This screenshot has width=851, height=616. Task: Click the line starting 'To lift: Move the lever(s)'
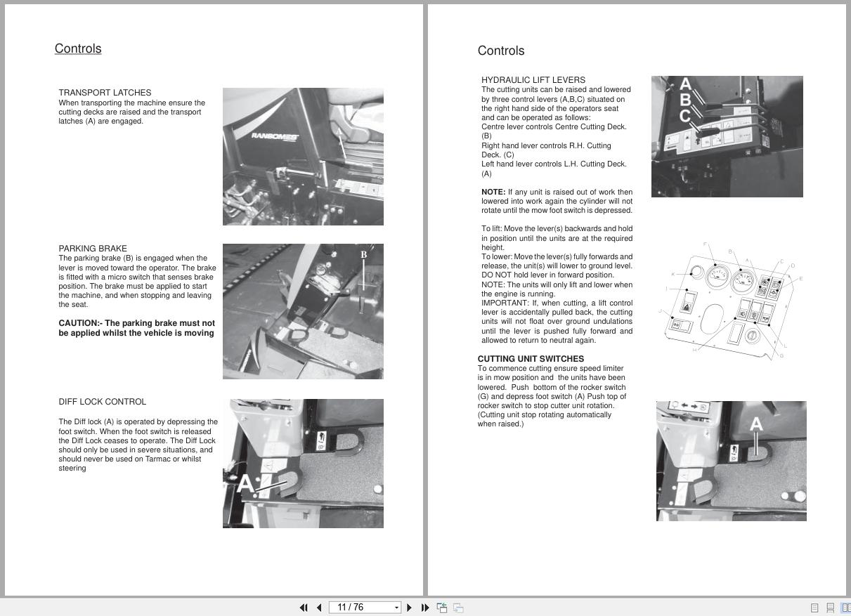point(557,228)
